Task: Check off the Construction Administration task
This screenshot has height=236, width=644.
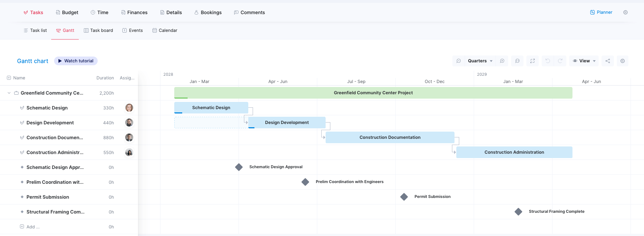Action: [x=22, y=153]
